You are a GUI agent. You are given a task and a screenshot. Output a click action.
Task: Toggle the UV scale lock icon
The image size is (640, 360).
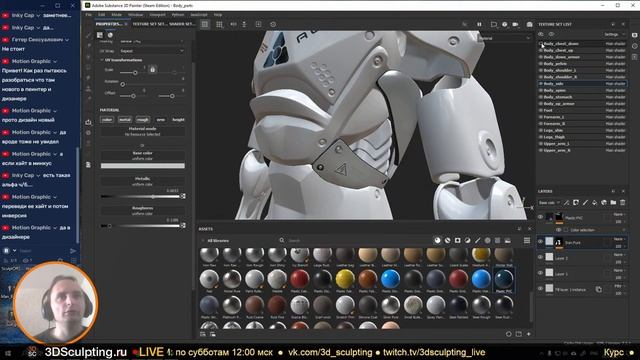click(152, 69)
